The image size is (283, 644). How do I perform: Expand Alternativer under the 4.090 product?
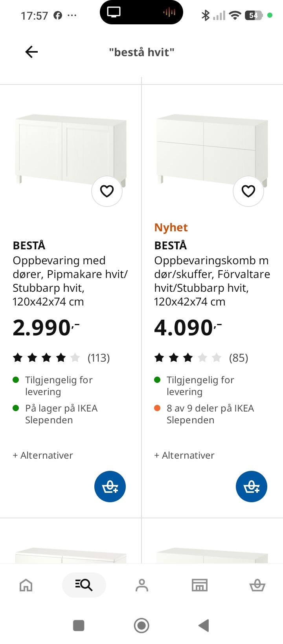coord(184,455)
